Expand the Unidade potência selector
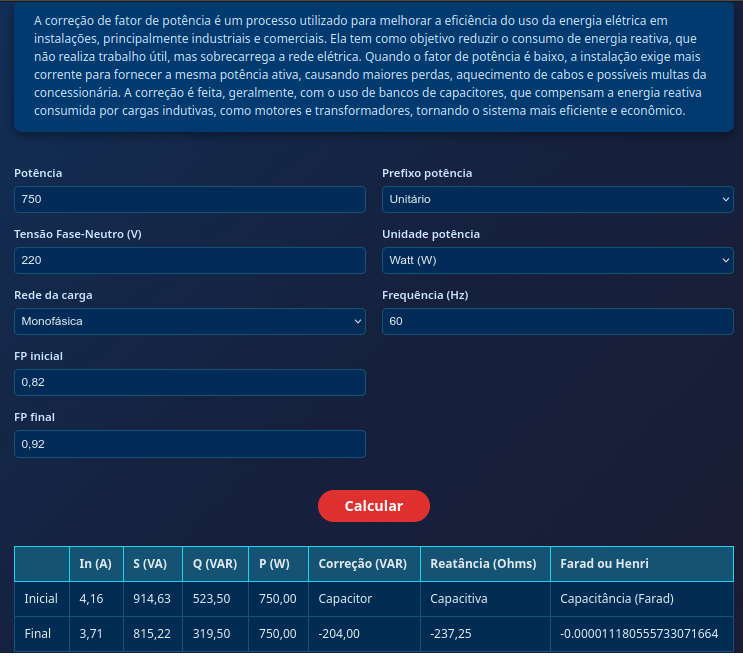Screen dimensions: 743x657 [557, 260]
